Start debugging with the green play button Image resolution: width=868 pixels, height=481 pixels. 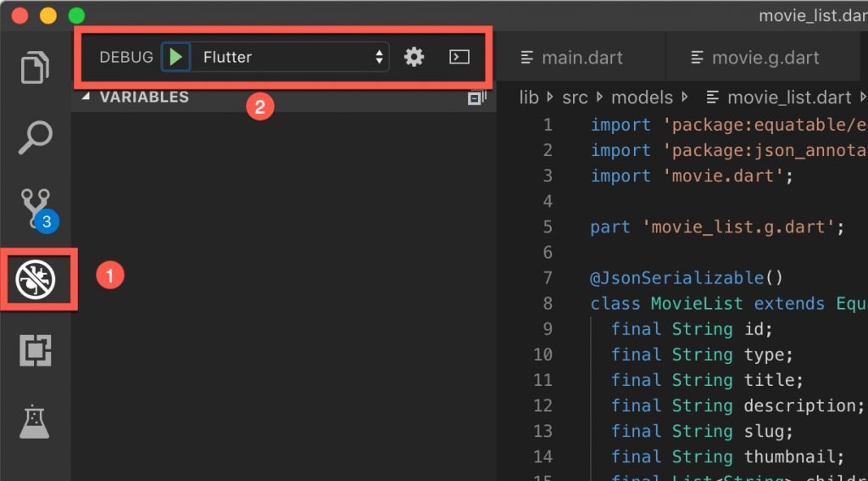pos(175,58)
